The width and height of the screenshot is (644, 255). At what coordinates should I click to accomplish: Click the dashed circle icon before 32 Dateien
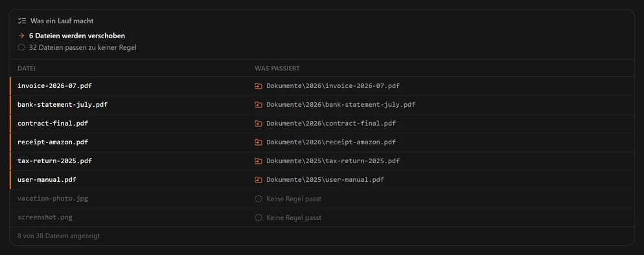[x=21, y=47]
